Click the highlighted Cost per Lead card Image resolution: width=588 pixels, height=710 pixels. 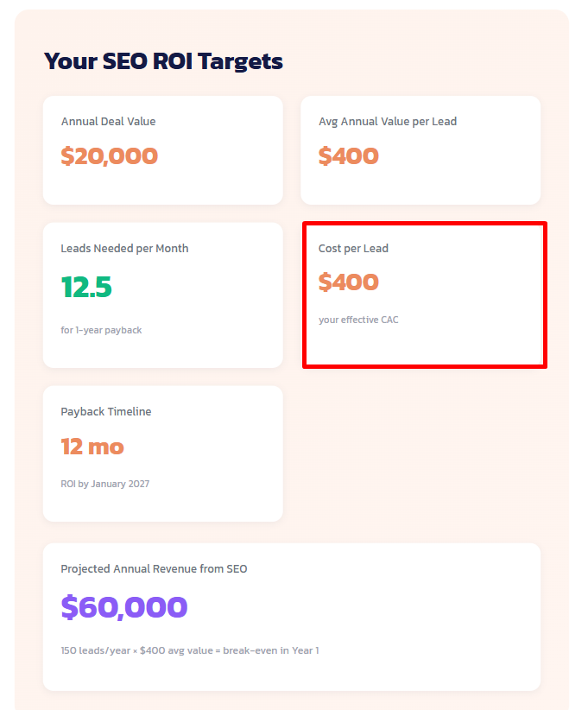click(424, 294)
